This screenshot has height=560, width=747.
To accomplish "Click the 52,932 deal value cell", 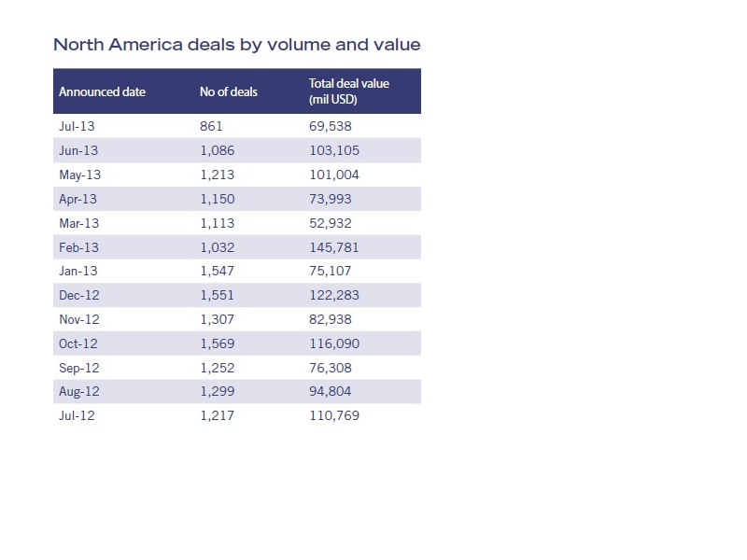I will (x=331, y=223).
